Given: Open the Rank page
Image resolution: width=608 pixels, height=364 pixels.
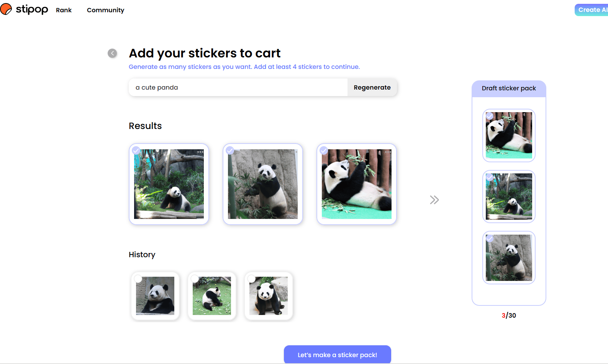Looking at the screenshot, I should pos(64,10).
